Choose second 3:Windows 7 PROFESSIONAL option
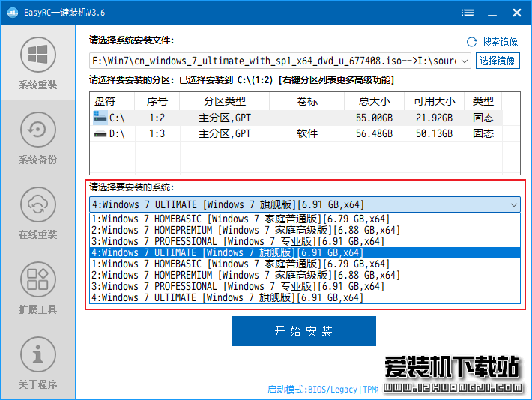 (305, 286)
